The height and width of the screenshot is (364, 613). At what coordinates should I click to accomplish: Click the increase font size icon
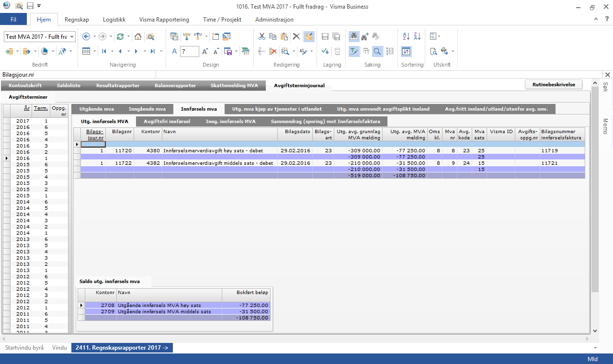pos(204,51)
